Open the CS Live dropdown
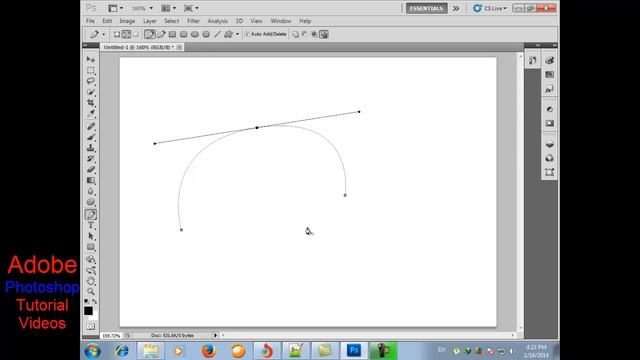Image resolution: width=640 pixels, height=360 pixels. pos(490,8)
